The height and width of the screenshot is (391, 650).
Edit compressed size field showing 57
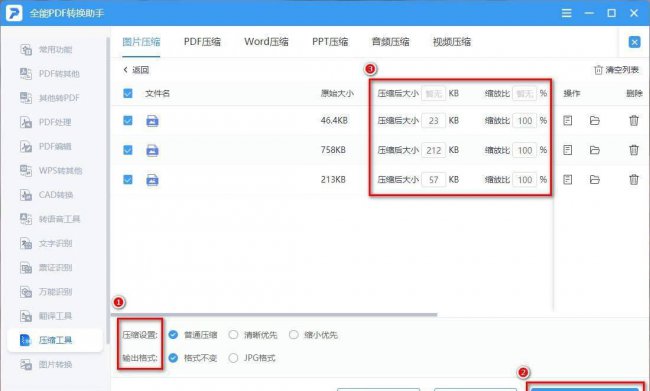(434, 180)
